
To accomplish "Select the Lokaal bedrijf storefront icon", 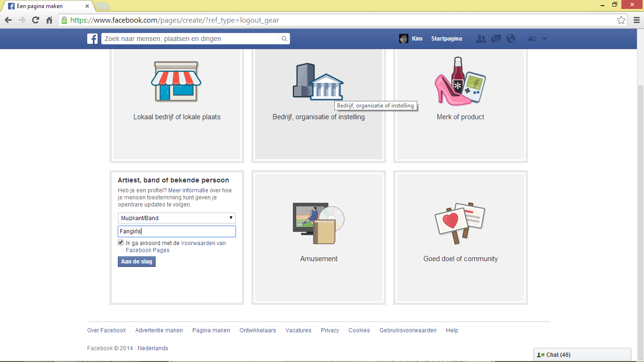I will click(x=176, y=81).
